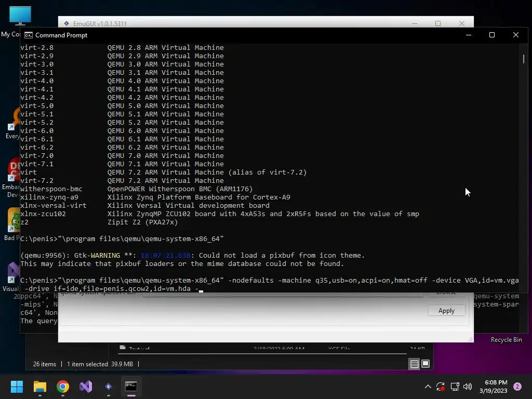Click the sync update tray icon
This screenshot has height=399, width=532.
point(441,387)
